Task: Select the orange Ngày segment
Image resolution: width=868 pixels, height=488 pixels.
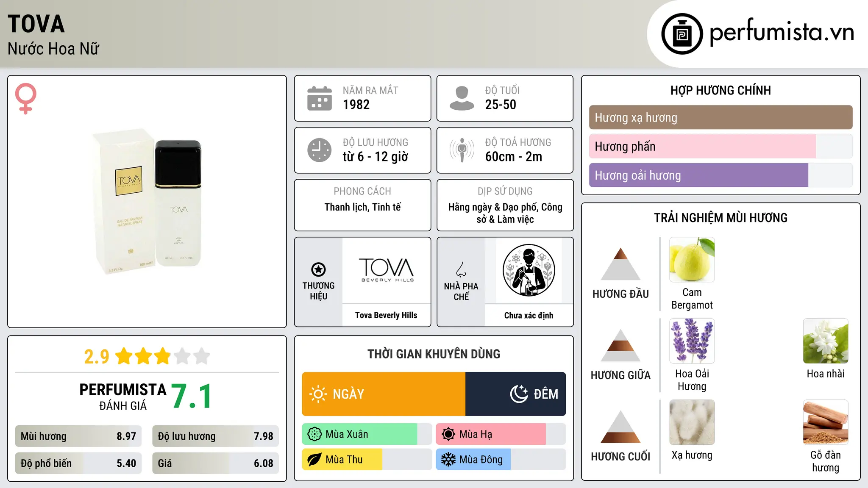Action: (384, 394)
